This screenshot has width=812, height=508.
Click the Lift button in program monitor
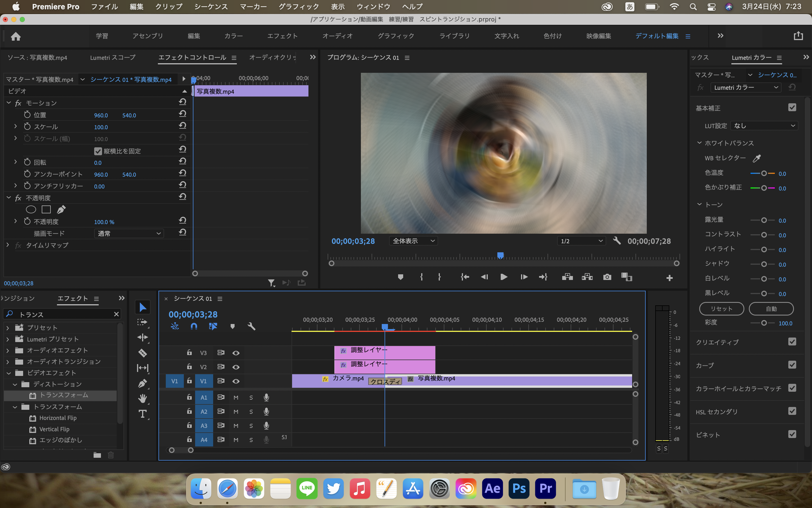coord(567,277)
